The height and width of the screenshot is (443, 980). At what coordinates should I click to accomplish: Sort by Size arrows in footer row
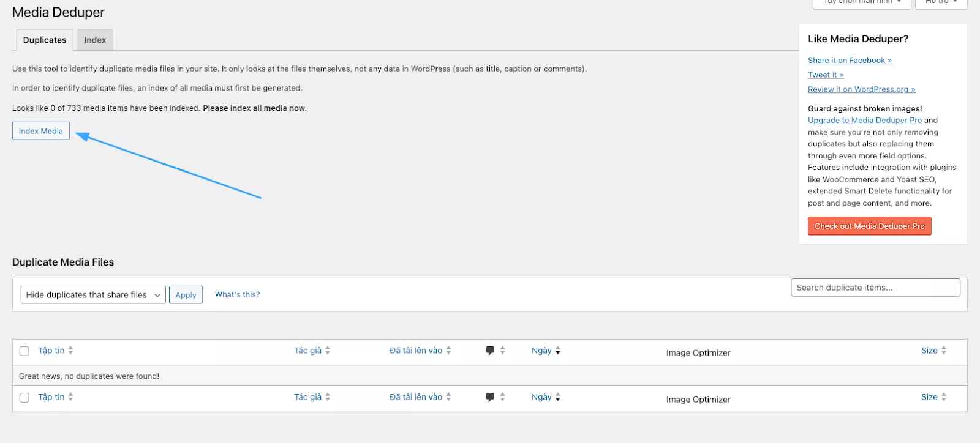943,397
